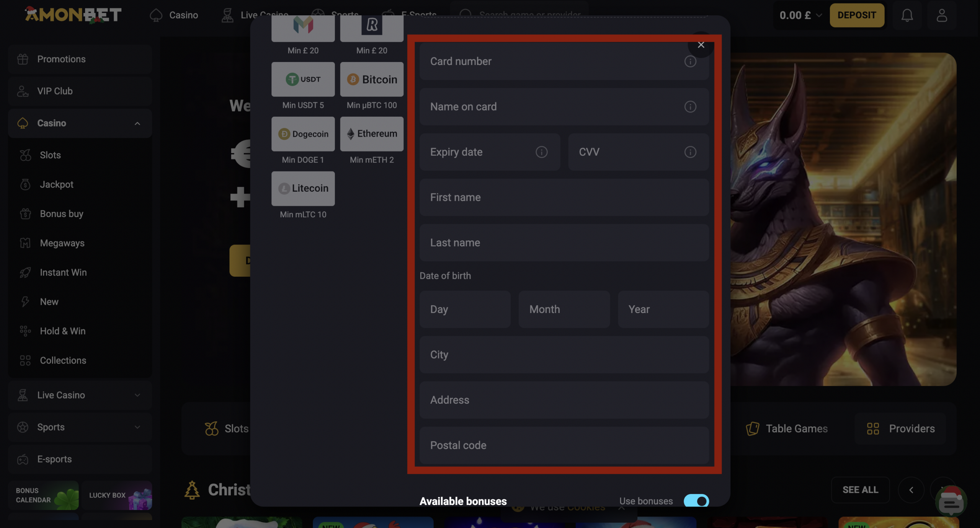Click the Expiry date info icon
Viewport: 980px width, 528px height.
(541, 152)
